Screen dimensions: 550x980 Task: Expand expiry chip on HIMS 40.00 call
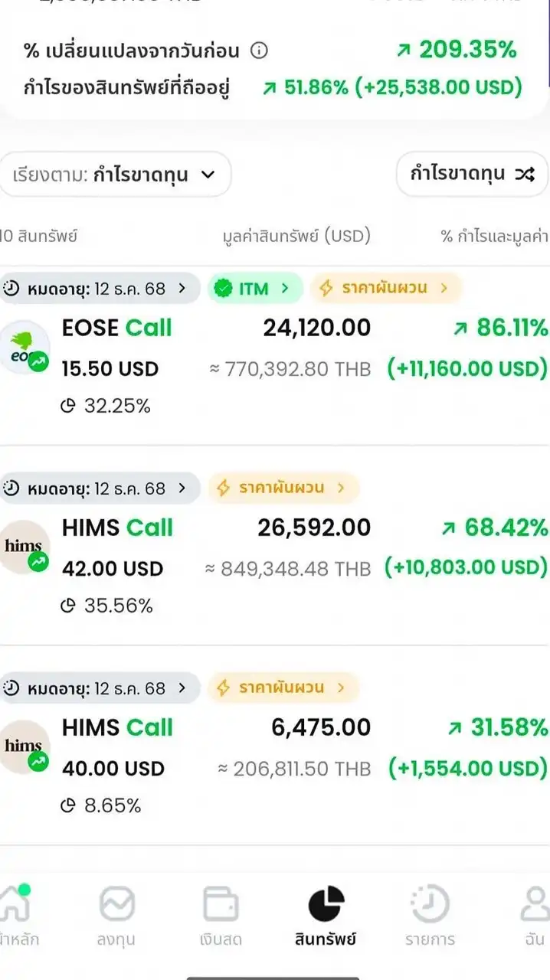tap(97, 688)
